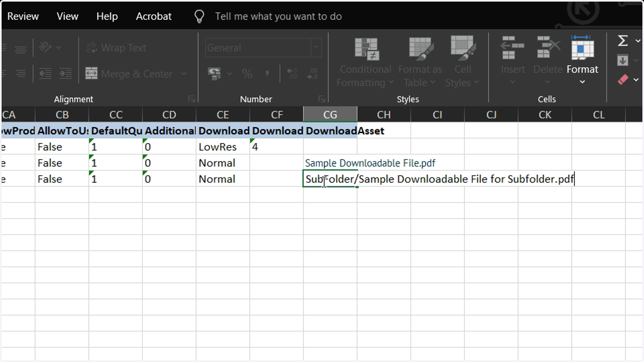Focus the 'Tell me what you want to do' box
This screenshot has height=362, width=644.
click(x=278, y=17)
